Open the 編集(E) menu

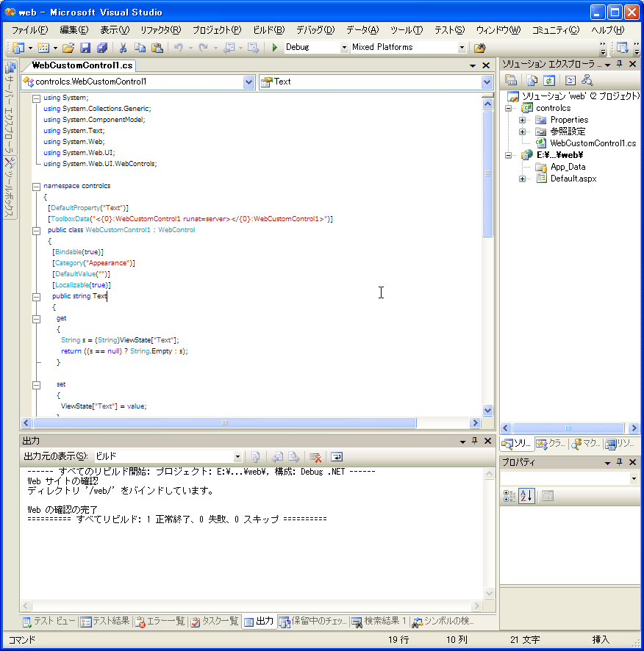[x=74, y=30]
